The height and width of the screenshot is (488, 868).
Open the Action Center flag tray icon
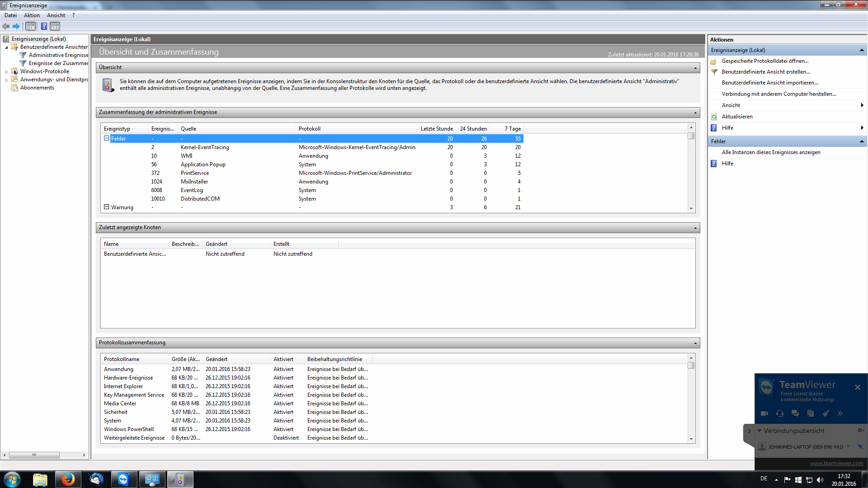coord(787,480)
